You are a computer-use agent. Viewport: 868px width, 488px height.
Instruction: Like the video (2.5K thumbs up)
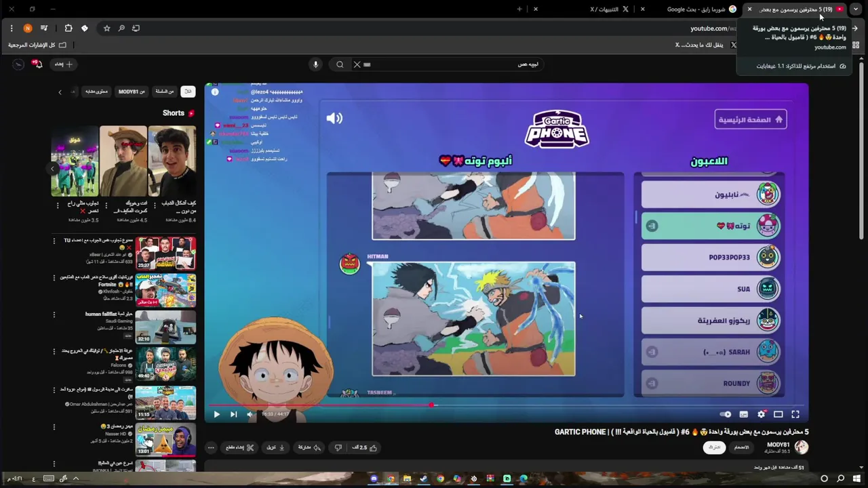tap(364, 447)
